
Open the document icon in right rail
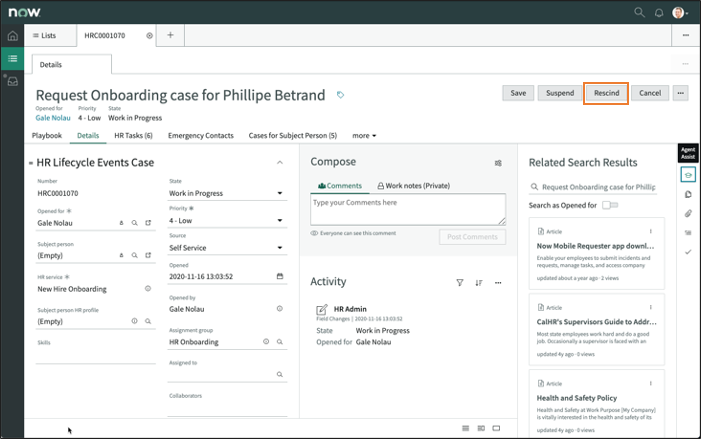(x=688, y=194)
